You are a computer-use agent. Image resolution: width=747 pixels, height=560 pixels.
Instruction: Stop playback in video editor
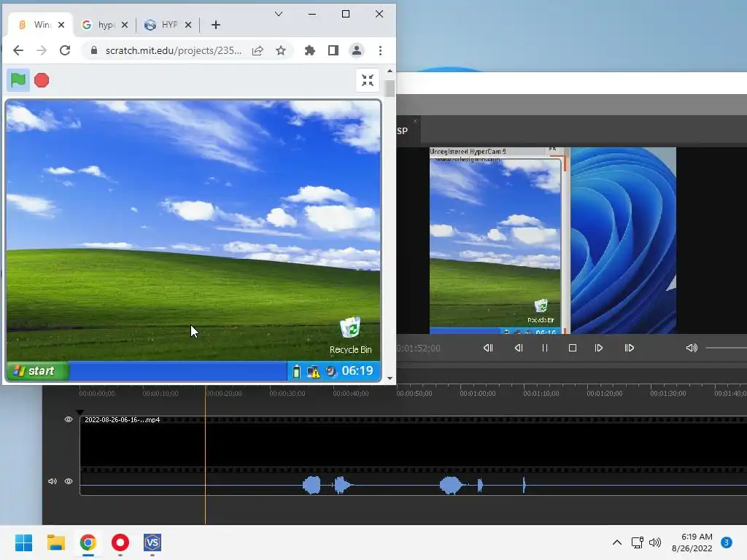tap(573, 348)
